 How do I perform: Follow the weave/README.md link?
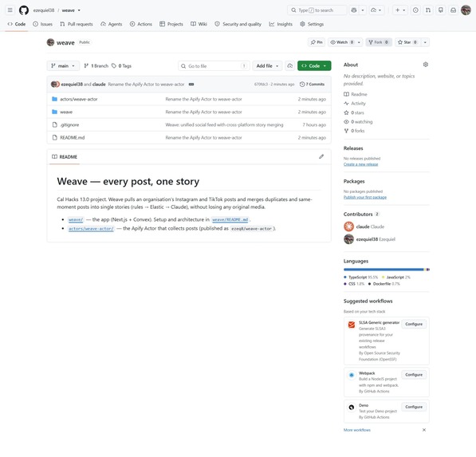coord(230,219)
